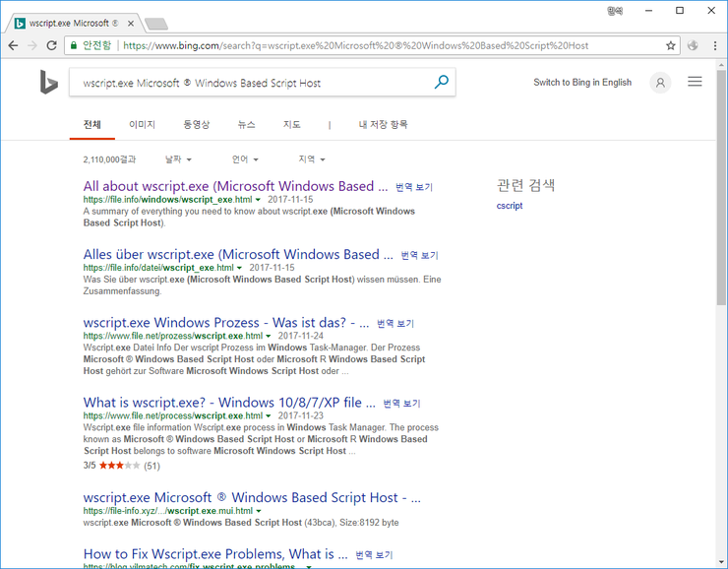728x569 pixels.
Task: Open 'How to Fix Wscript.exe Problems' result
Action: (215, 554)
